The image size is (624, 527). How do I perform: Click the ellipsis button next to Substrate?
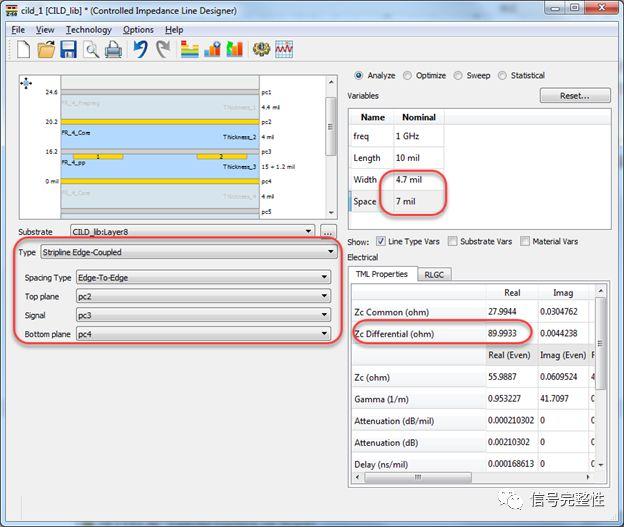[x=328, y=232]
